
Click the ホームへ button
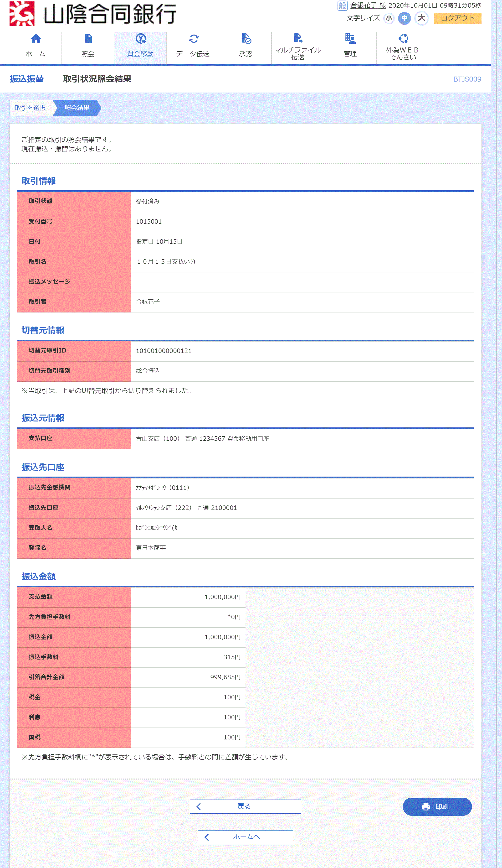[245, 837]
